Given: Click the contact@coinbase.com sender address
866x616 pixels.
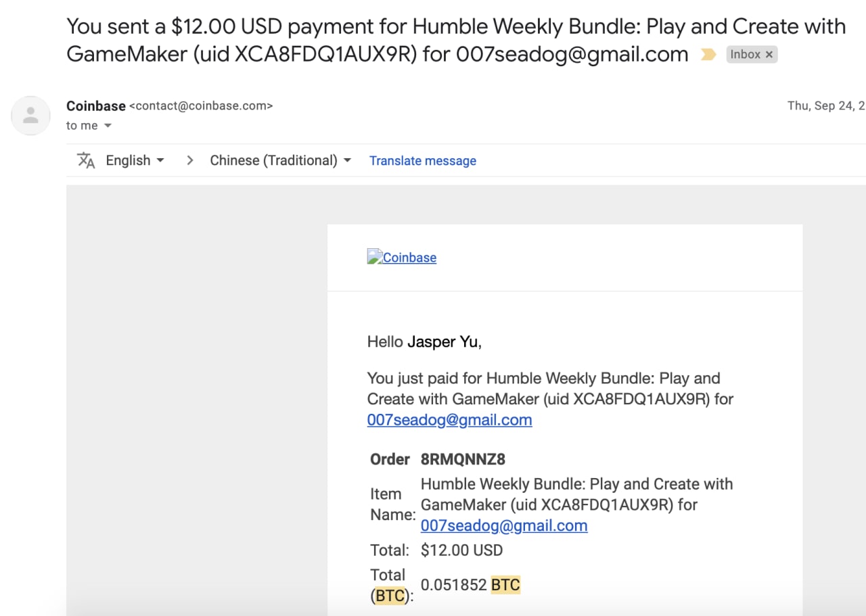Looking at the screenshot, I should click(x=201, y=106).
